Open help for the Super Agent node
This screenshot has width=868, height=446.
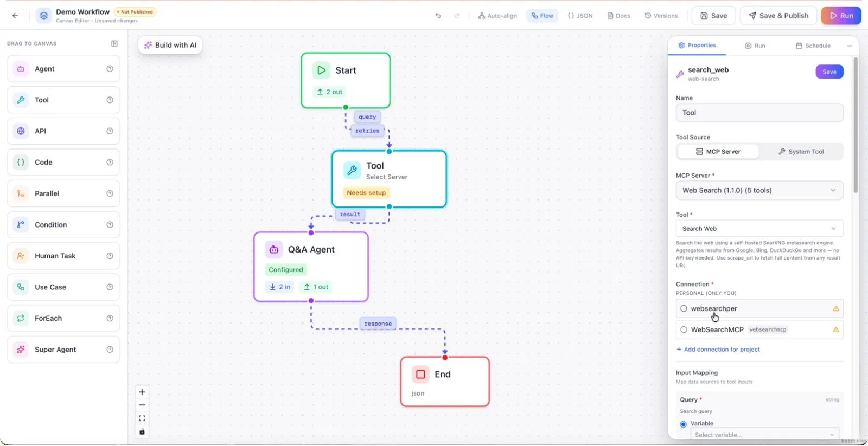[x=110, y=350]
